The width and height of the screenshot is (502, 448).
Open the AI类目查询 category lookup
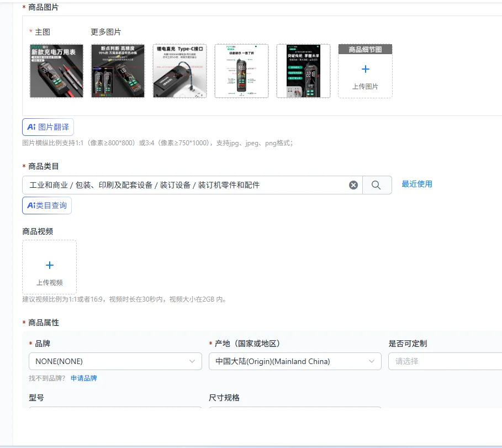(x=47, y=205)
